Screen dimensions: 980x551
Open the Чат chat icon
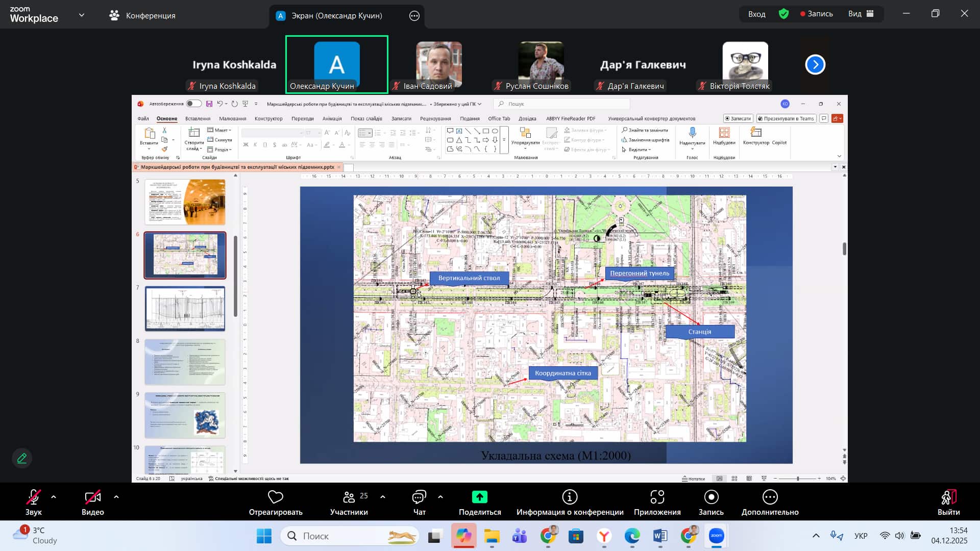point(419,497)
